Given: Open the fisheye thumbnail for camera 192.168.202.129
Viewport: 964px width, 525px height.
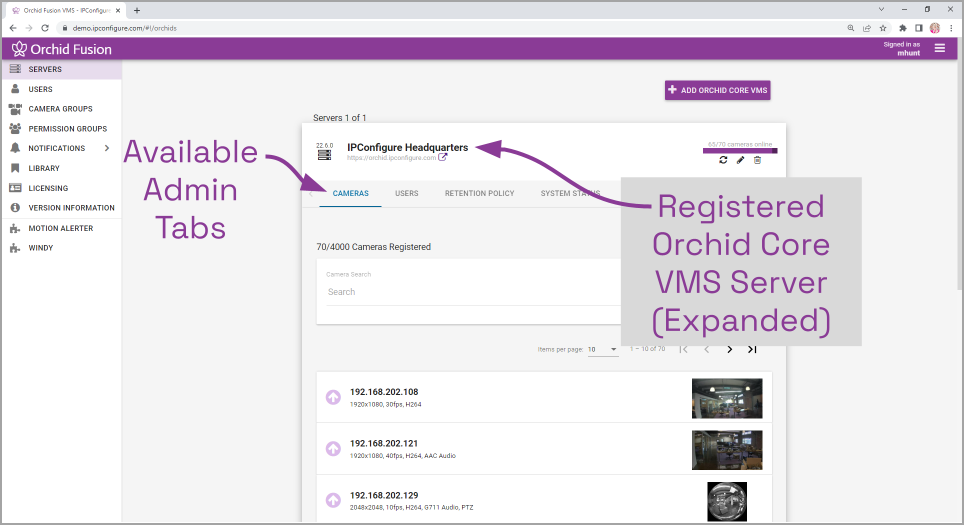Looking at the screenshot, I should tap(727, 502).
